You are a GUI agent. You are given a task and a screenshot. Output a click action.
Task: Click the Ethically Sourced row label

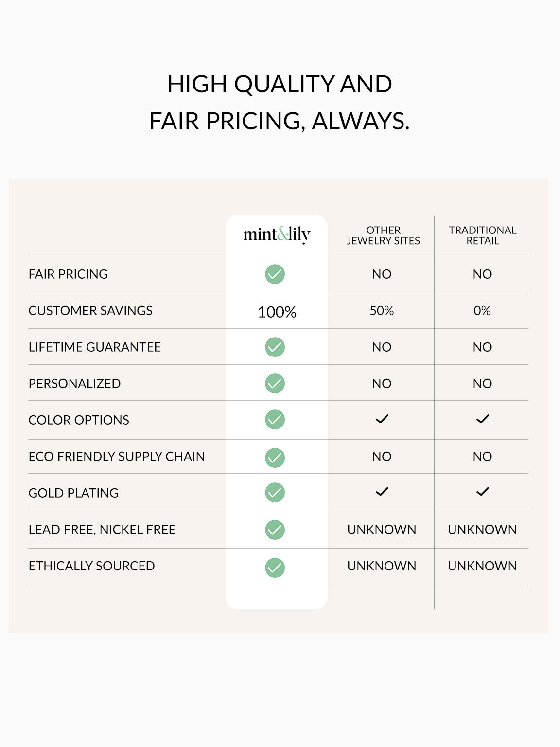91,566
